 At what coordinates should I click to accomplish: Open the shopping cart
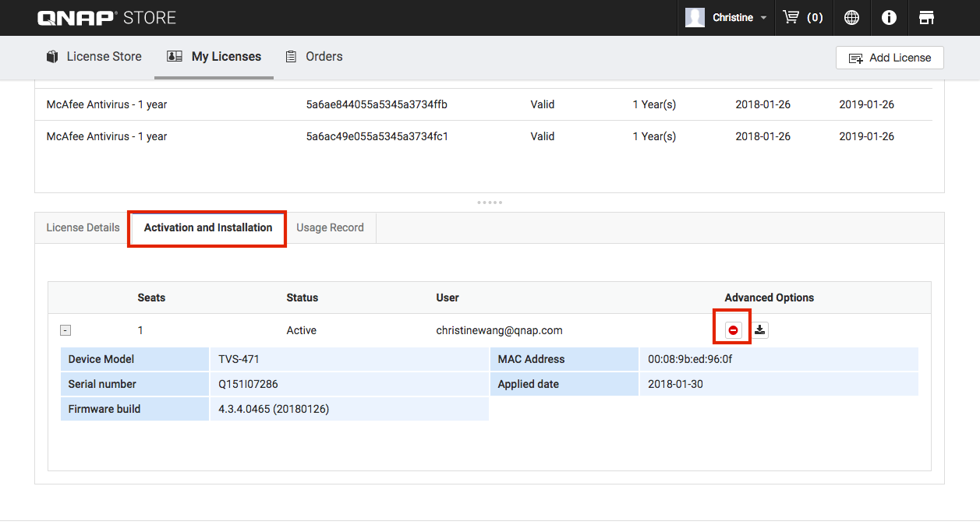pos(802,17)
